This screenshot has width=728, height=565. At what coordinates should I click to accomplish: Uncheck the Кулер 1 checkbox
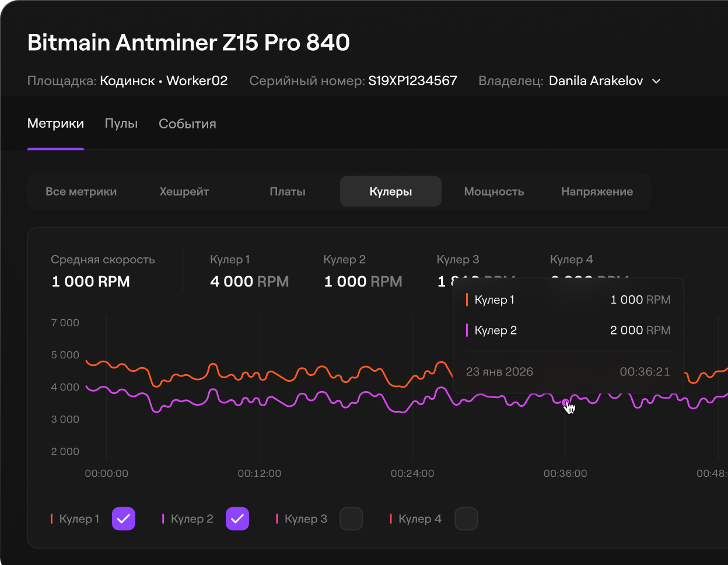pyautogui.click(x=124, y=518)
